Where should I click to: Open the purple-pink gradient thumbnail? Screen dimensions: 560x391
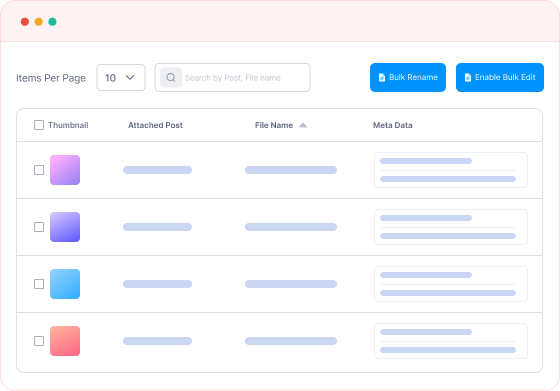pyautogui.click(x=65, y=170)
